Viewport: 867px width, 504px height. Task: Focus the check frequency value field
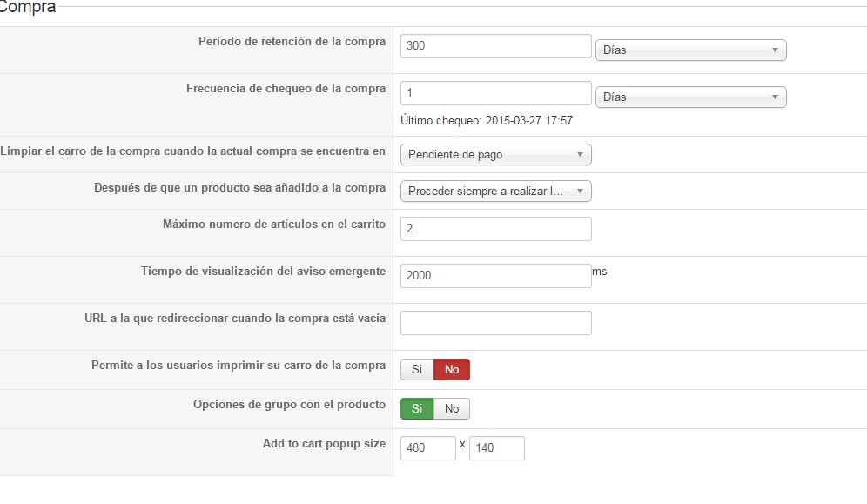495,93
